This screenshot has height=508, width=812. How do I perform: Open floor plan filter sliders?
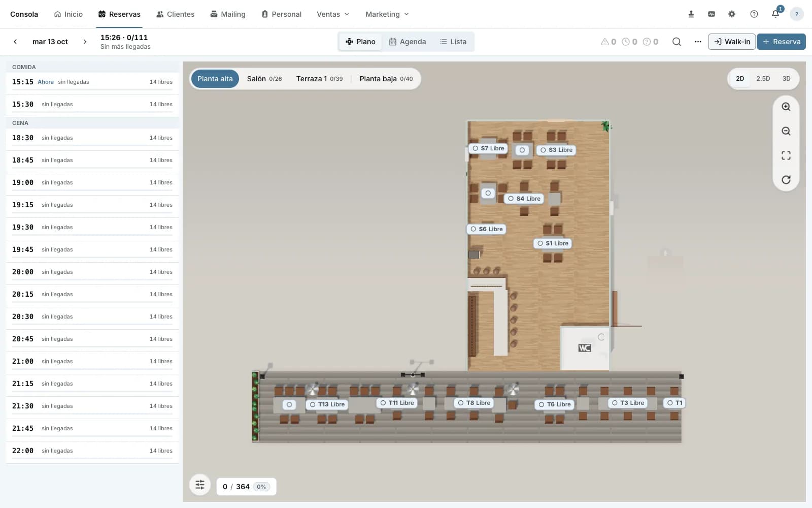point(200,485)
